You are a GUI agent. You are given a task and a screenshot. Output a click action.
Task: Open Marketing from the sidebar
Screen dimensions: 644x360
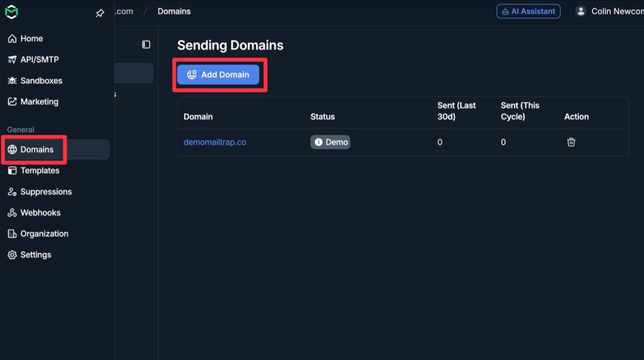33,102
